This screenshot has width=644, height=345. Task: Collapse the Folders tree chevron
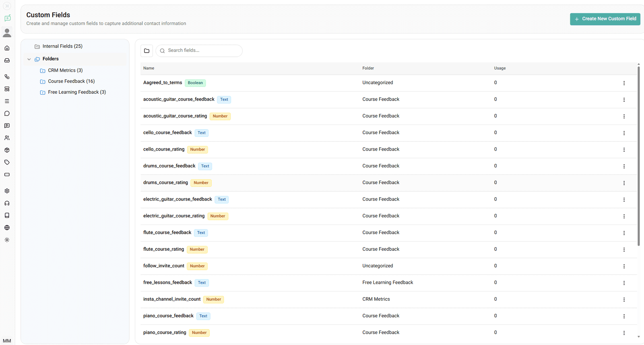(29, 59)
